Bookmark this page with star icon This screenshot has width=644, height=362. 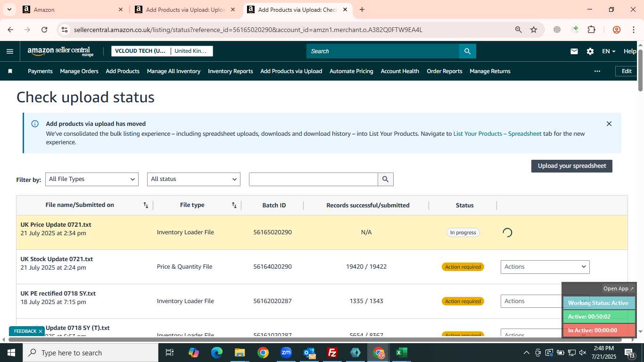click(534, 30)
